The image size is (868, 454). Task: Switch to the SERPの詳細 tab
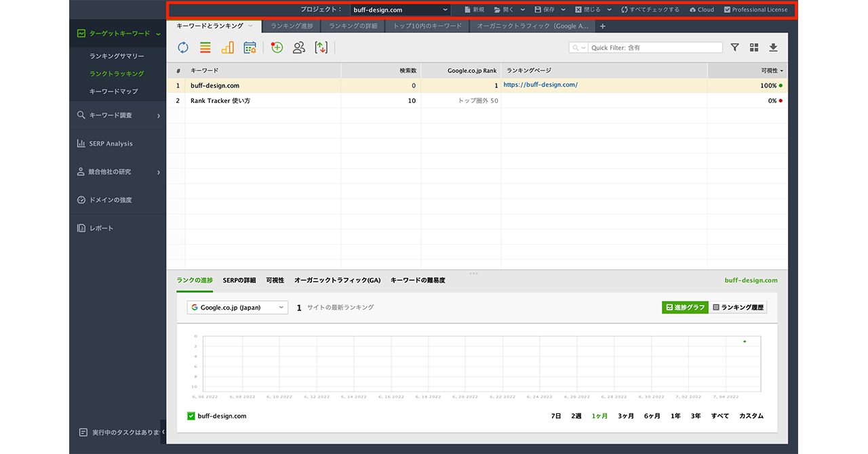(239, 281)
